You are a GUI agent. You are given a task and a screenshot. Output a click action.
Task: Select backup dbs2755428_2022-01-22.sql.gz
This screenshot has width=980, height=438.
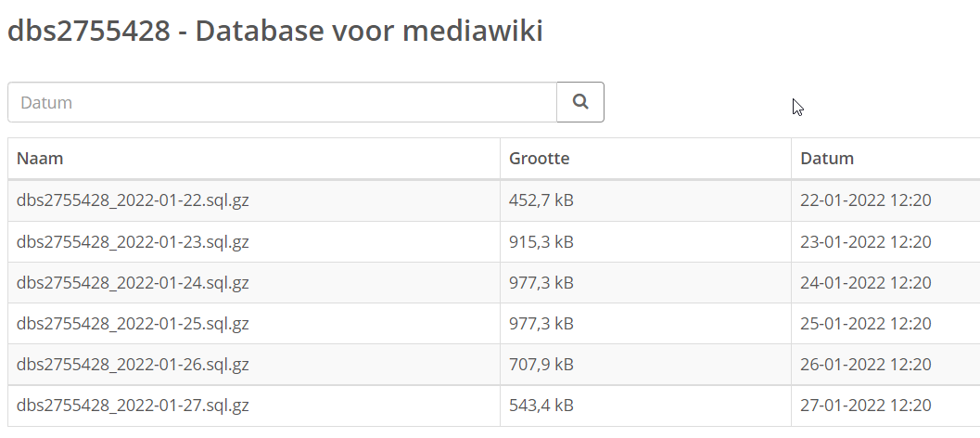pyautogui.click(x=133, y=200)
